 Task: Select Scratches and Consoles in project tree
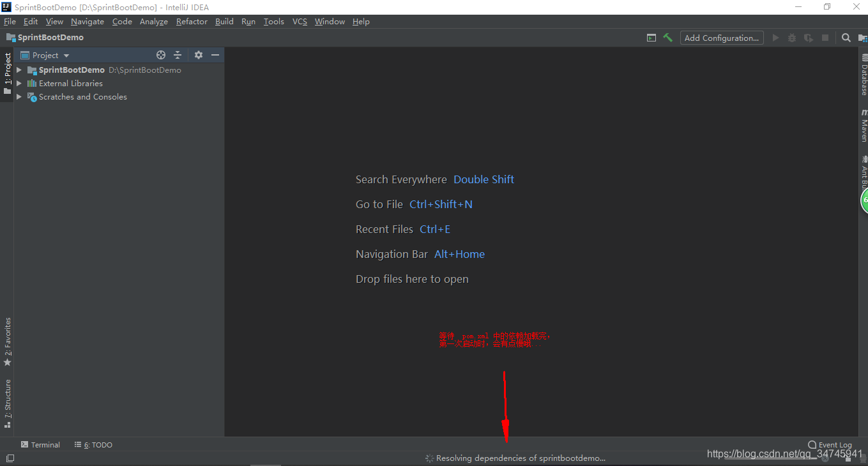[82, 97]
